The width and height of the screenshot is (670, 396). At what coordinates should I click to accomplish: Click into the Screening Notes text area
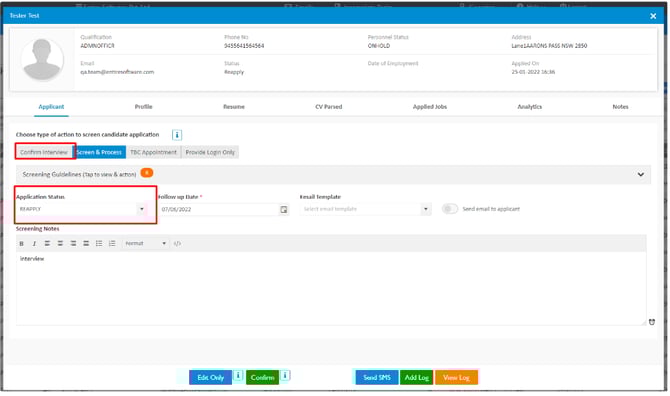[x=331, y=288]
